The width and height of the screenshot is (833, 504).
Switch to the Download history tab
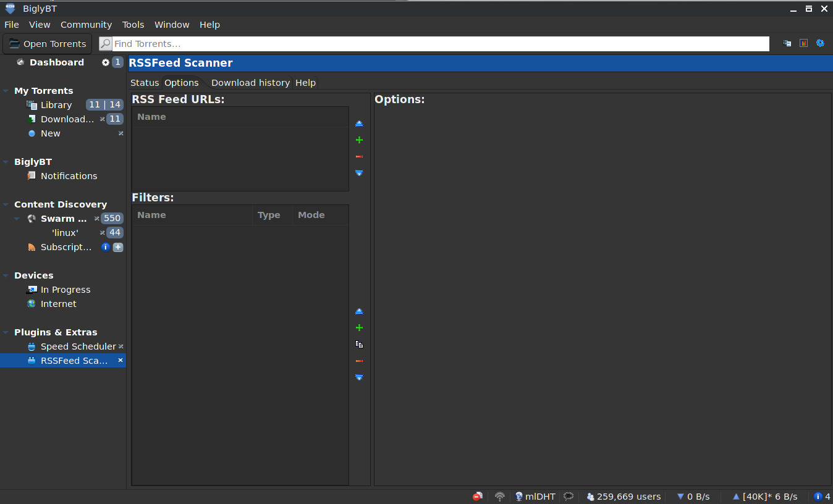[250, 82]
